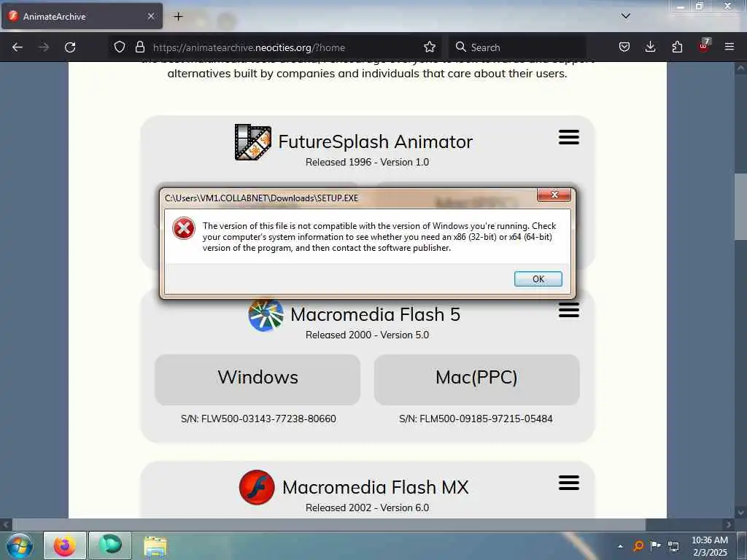Select Flash 5 Windows serial number text

pyautogui.click(x=258, y=419)
